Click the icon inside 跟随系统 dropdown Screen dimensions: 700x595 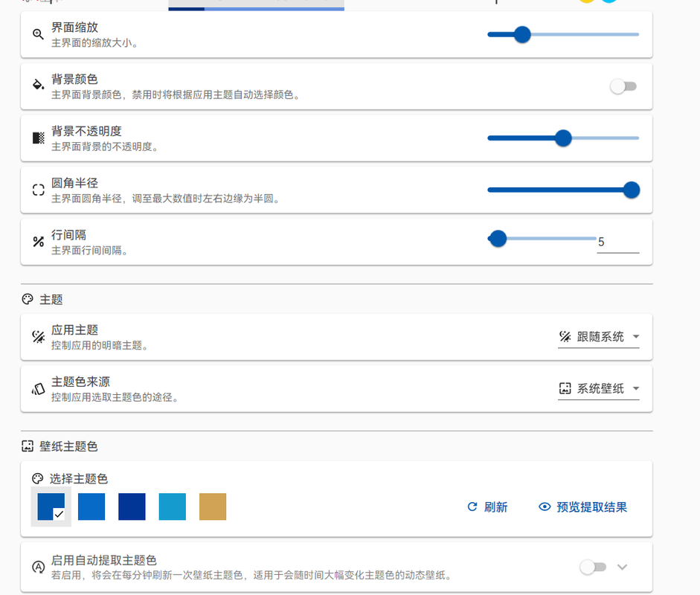point(565,336)
